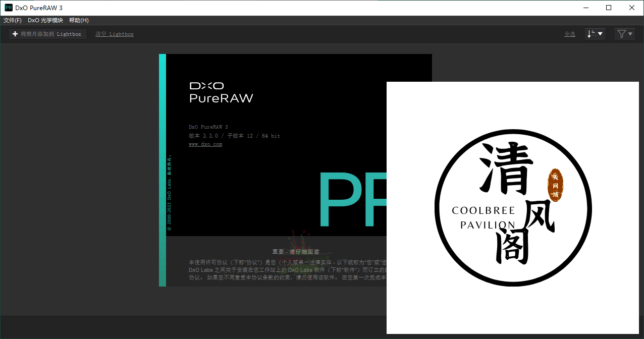Image resolution: width=644 pixels, height=339 pixels.
Task: Maximize the DxO PureRAW window
Action: 609,8
